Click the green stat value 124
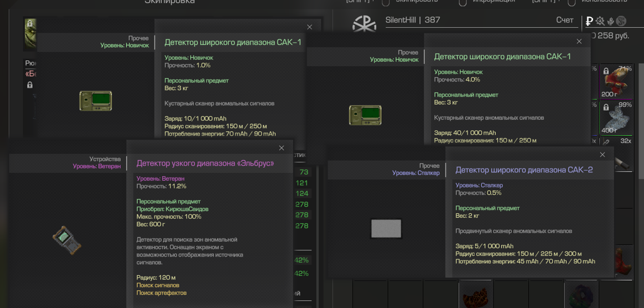The image size is (644, 308). pyautogui.click(x=302, y=193)
